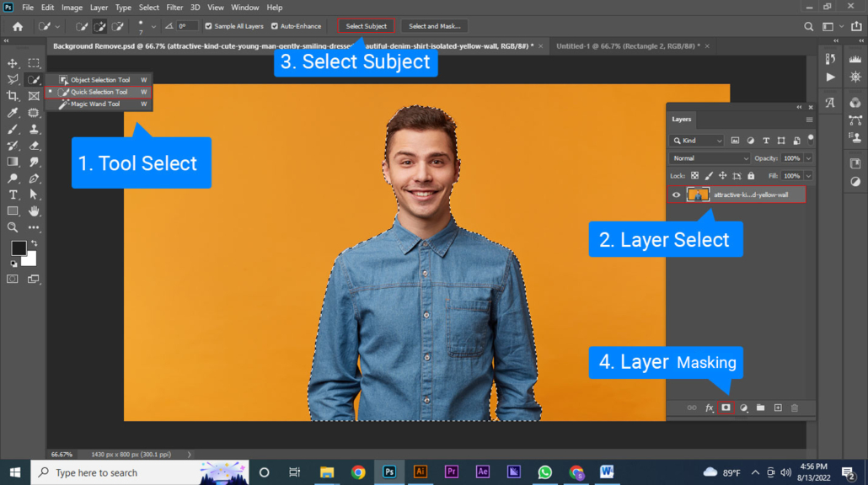Click the Delete layer trash icon

[794, 408]
